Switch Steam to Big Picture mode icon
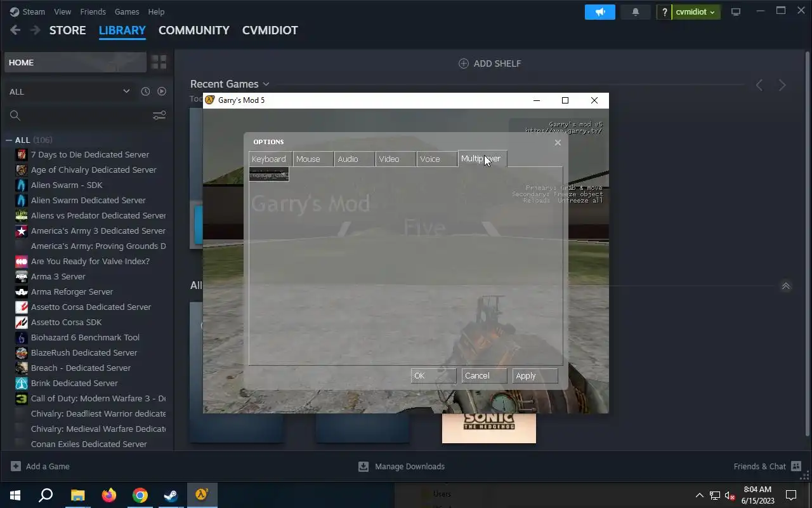812x508 pixels. point(736,12)
